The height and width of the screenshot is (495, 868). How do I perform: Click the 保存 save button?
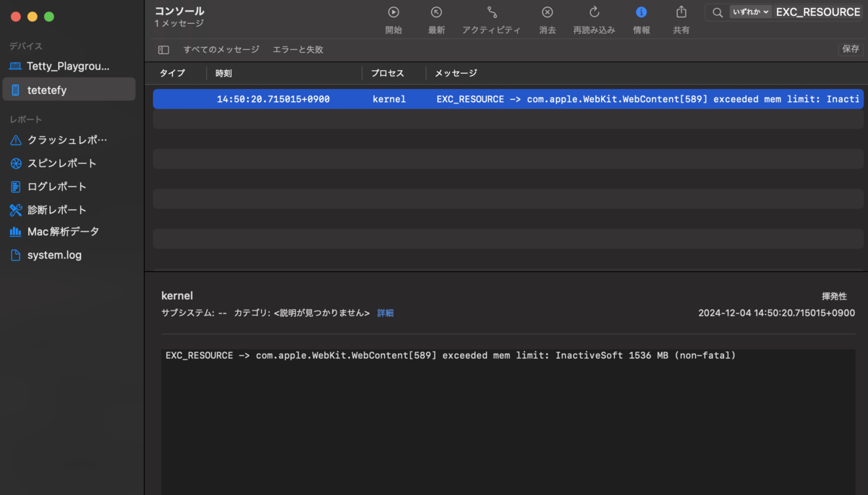pyautogui.click(x=851, y=49)
